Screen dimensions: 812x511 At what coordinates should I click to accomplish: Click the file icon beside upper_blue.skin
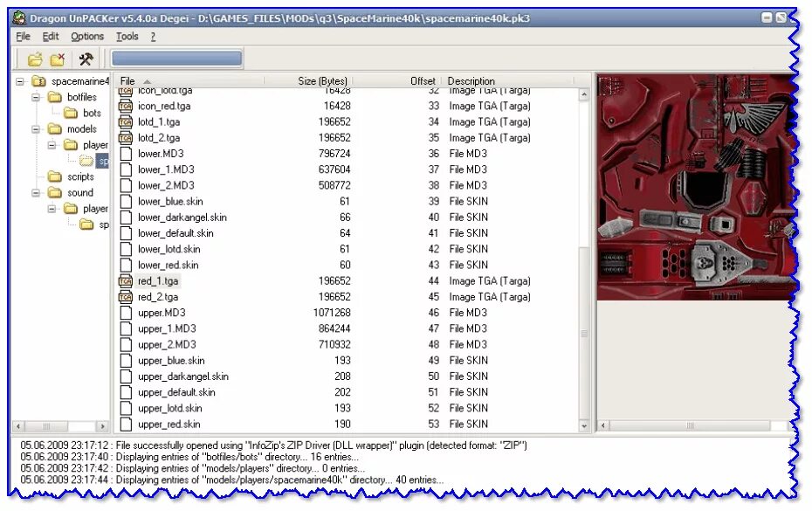(x=126, y=361)
